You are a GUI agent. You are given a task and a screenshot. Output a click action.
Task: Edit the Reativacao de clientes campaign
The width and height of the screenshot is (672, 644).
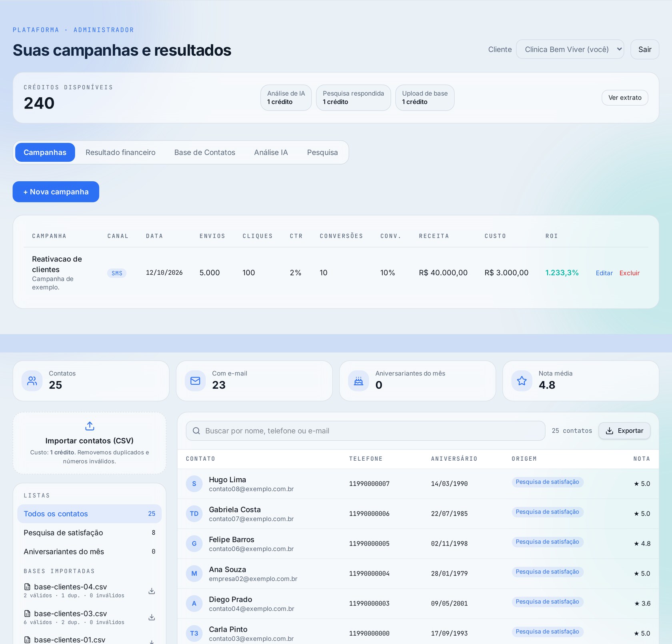(x=604, y=273)
